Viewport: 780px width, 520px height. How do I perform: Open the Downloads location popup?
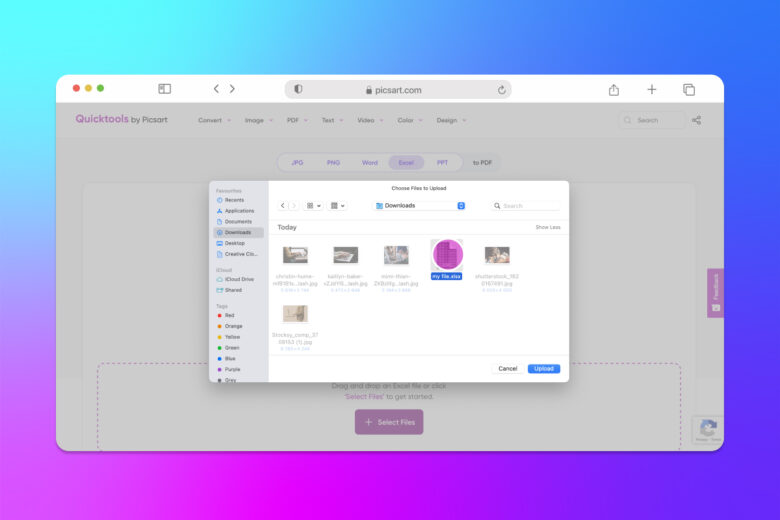point(420,206)
